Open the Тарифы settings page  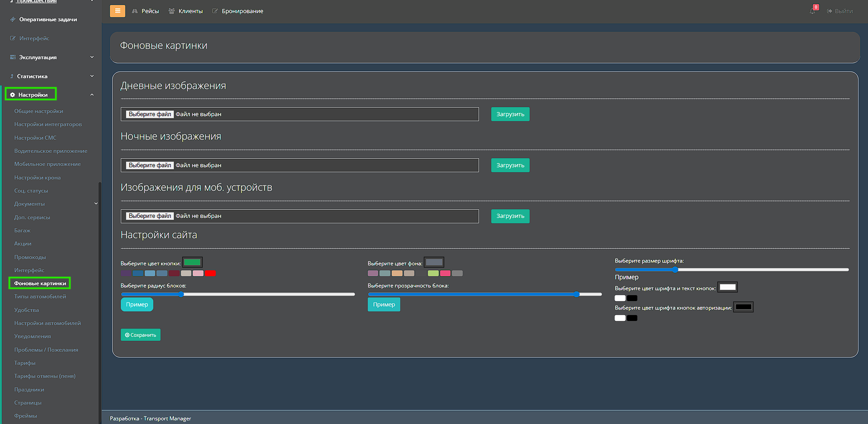point(24,363)
